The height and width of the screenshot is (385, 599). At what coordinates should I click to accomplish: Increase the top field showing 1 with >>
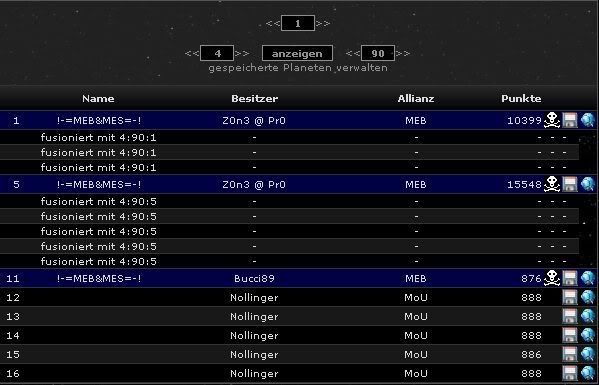(323, 23)
